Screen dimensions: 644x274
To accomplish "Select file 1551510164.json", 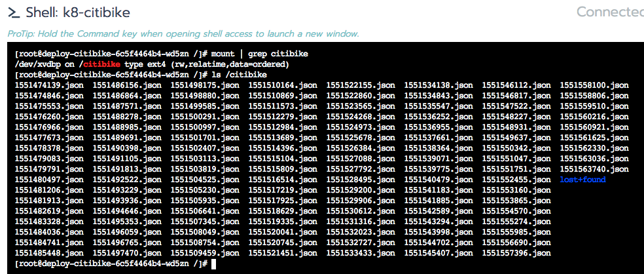I will tap(283, 86).
